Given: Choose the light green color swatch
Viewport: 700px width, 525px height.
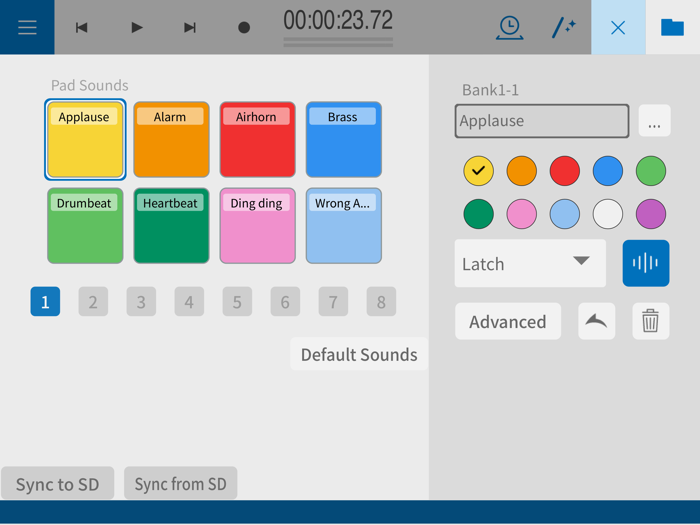Looking at the screenshot, I should pos(651,171).
